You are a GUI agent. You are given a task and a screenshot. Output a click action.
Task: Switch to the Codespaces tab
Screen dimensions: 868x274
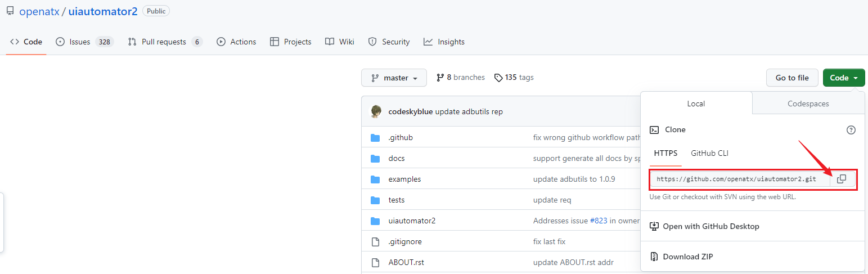click(808, 104)
